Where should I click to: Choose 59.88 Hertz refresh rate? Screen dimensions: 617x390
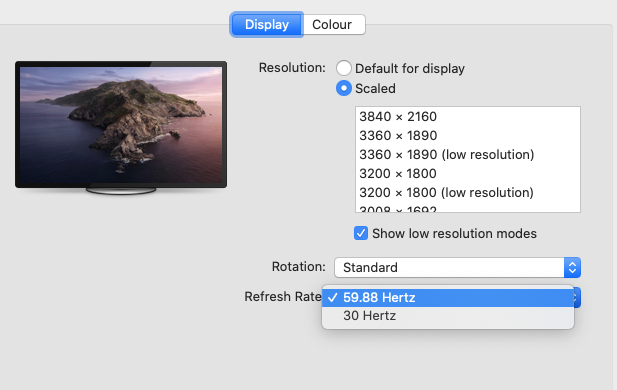(x=448, y=298)
